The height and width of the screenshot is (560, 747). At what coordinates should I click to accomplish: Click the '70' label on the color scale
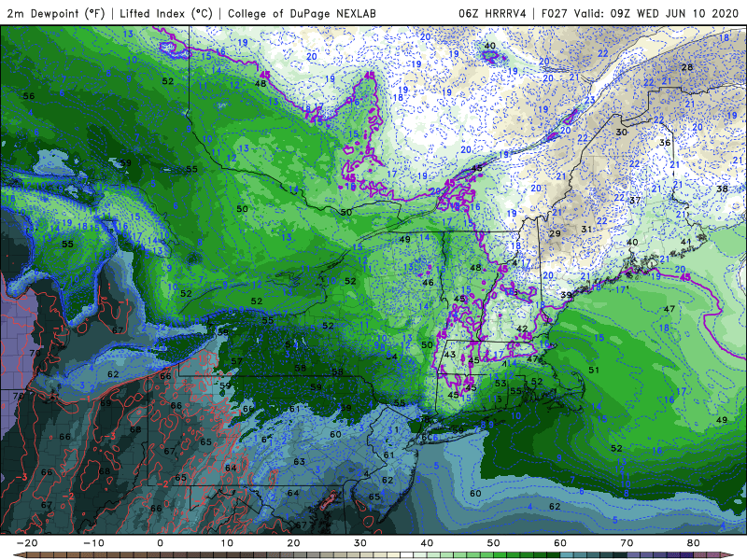(627, 543)
